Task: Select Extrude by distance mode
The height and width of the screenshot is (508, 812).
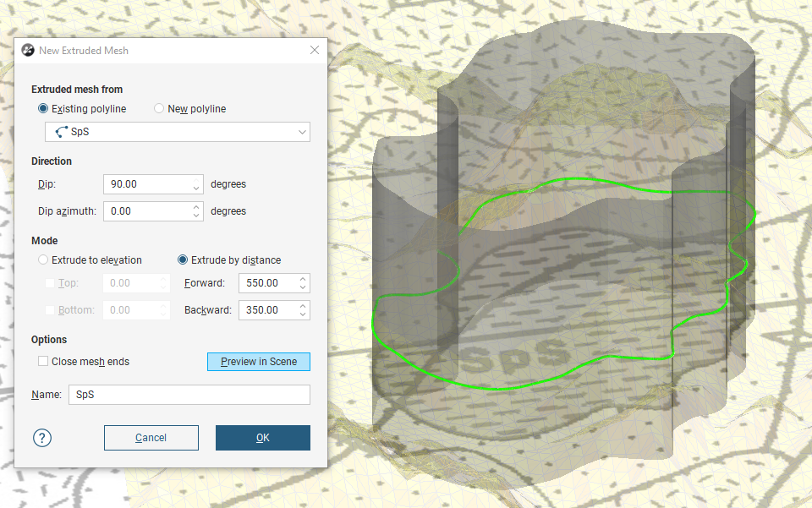Action: tap(183, 260)
